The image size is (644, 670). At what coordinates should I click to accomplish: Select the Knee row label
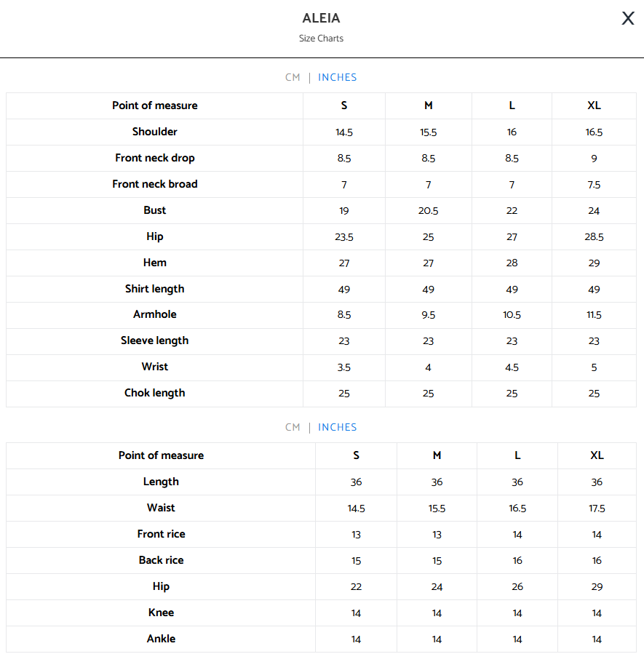[161, 613]
